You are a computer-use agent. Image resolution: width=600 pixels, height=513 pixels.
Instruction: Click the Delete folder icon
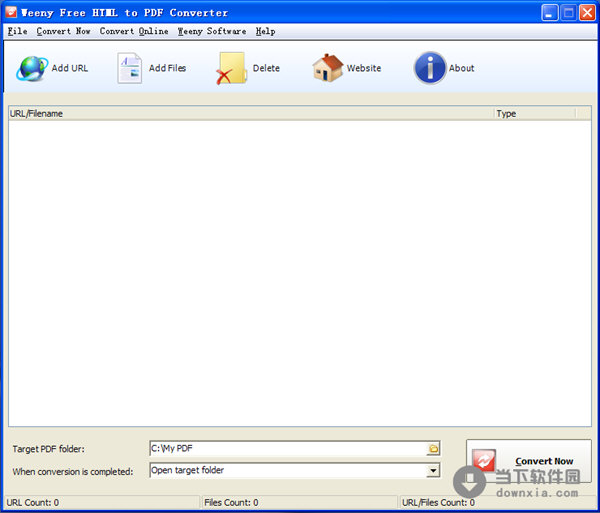(231, 68)
